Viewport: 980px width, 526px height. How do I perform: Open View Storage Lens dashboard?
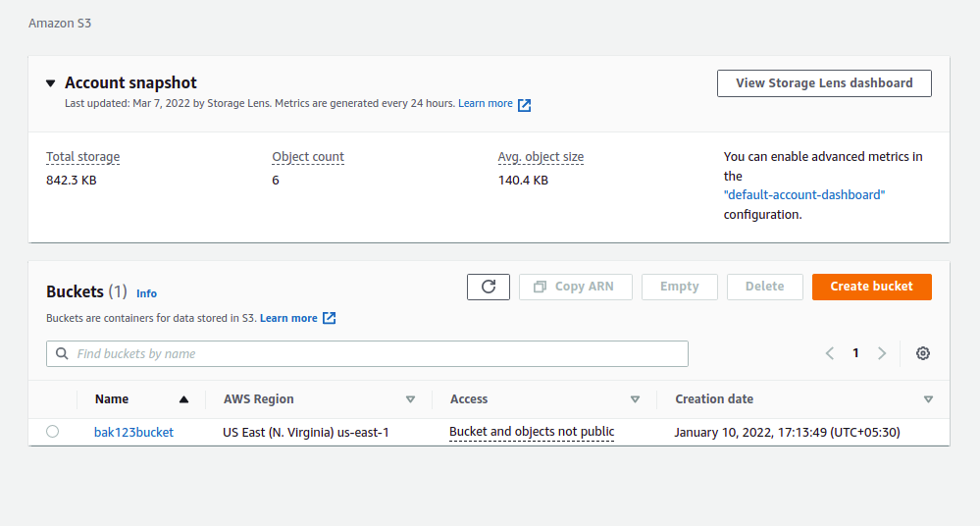coord(824,83)
